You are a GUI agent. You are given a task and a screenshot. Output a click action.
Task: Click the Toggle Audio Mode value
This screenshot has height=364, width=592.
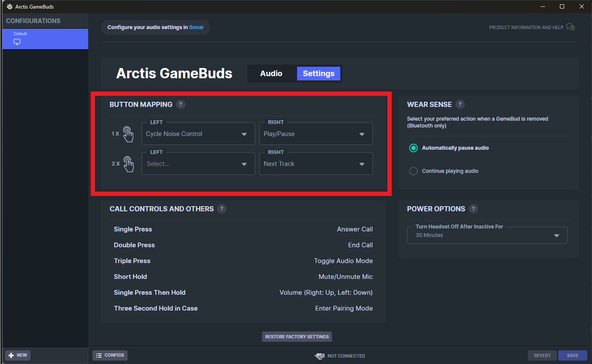click(343, 261)
